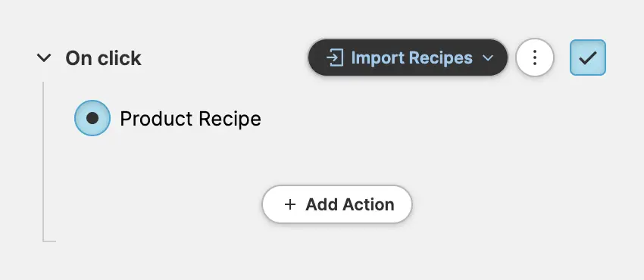Click the dot icon beside Product Recipe
This screenshot has width=644, height=280.
[92, 118]
